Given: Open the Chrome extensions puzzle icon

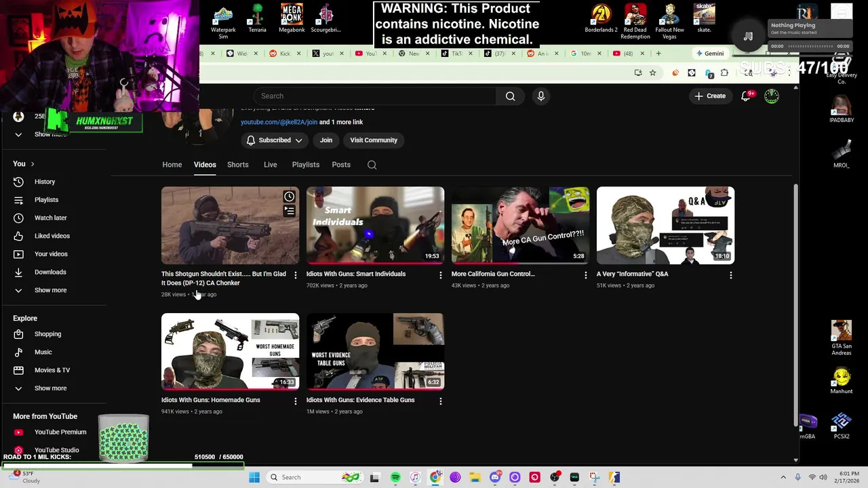Looking at the screenshot, I should 724,73.
